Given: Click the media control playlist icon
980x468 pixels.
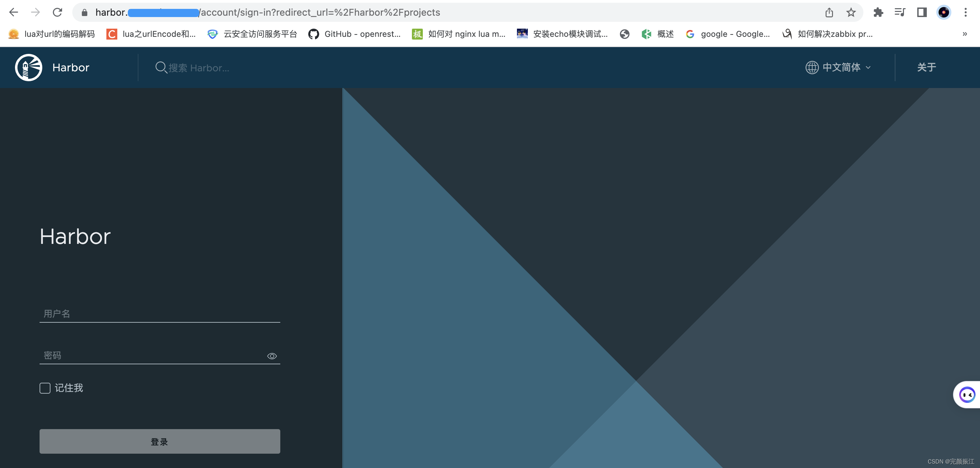Looking at the screenshot, I should (900, 13).
